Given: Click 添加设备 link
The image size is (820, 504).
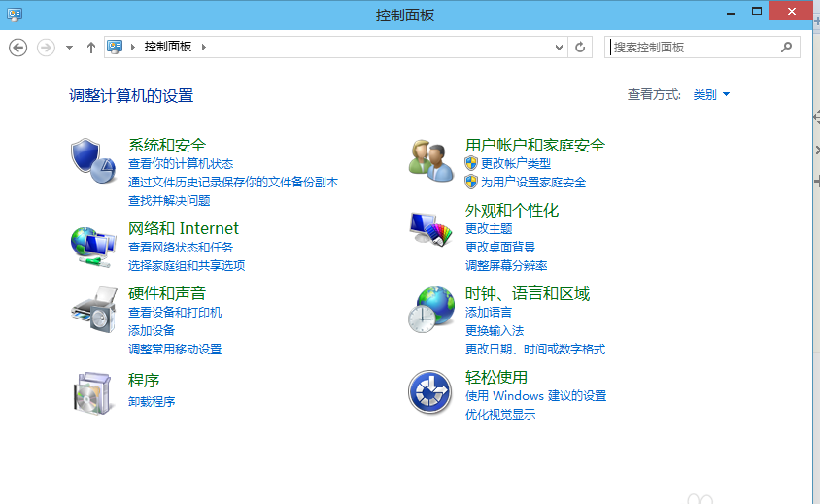Looking at the screenshot, I should tap(152, 331).
